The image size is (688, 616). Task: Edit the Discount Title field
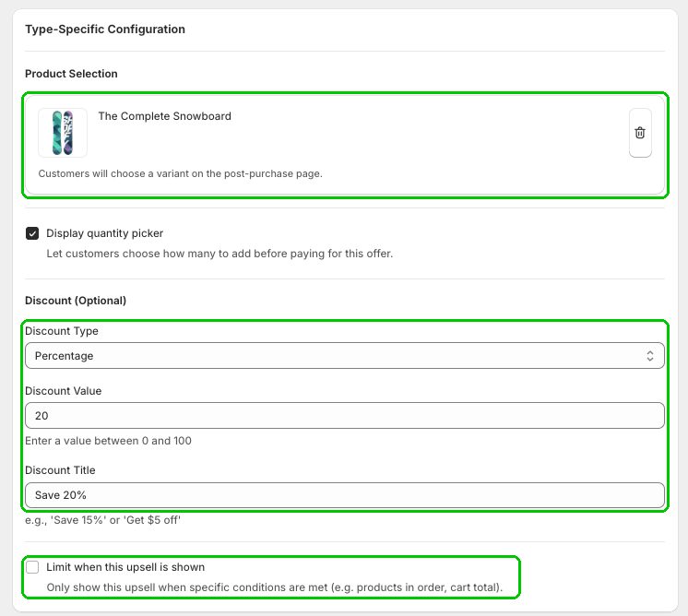click(x=345, y=495)
